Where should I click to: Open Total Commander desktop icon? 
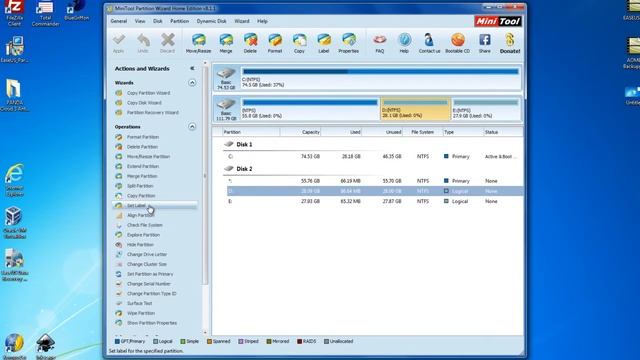tap(45, 13)
